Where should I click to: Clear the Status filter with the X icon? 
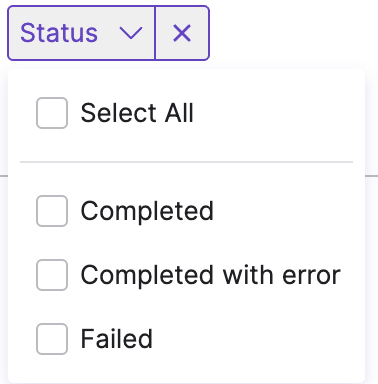pyautogui.click(x=182, y=33)
